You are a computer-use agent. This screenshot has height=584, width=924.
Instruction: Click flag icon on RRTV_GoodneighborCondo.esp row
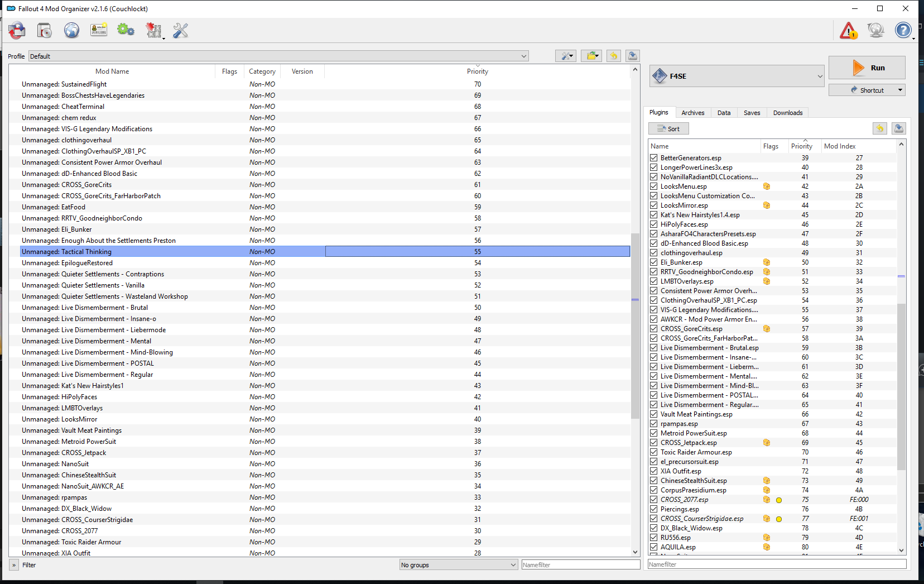[767, 272]
